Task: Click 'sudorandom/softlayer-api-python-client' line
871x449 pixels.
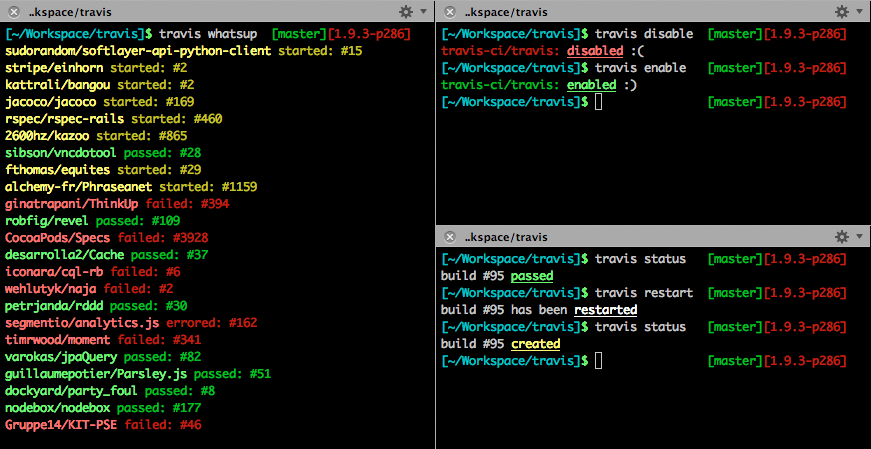Action: (184, 51)
